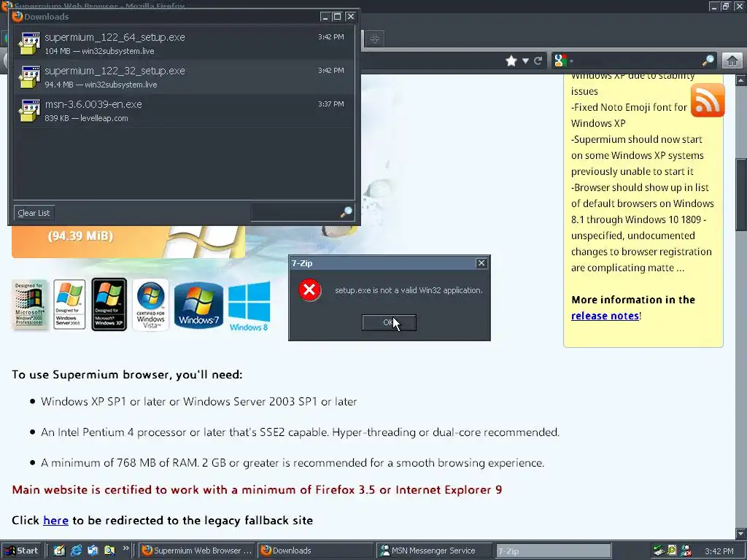
Task: Click the Windows Server 2003 badge
Action: pos(69,305)
